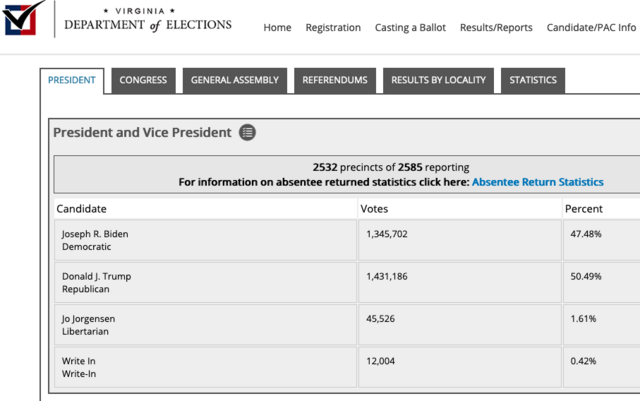Open the Candidate/PAC Info menu item
Screen dimensions: 640x401
[591, 27]
